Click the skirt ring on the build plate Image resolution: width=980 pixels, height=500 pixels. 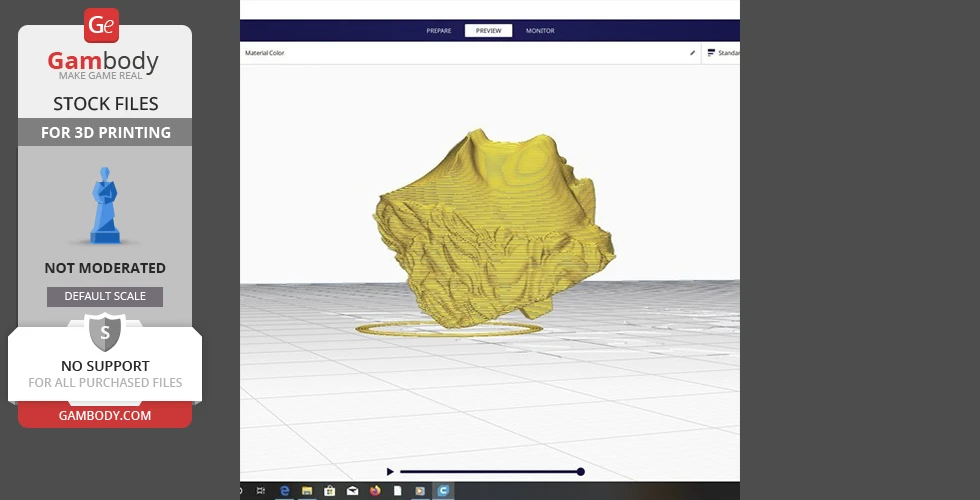pyautogui.click(x=449, y=329)
